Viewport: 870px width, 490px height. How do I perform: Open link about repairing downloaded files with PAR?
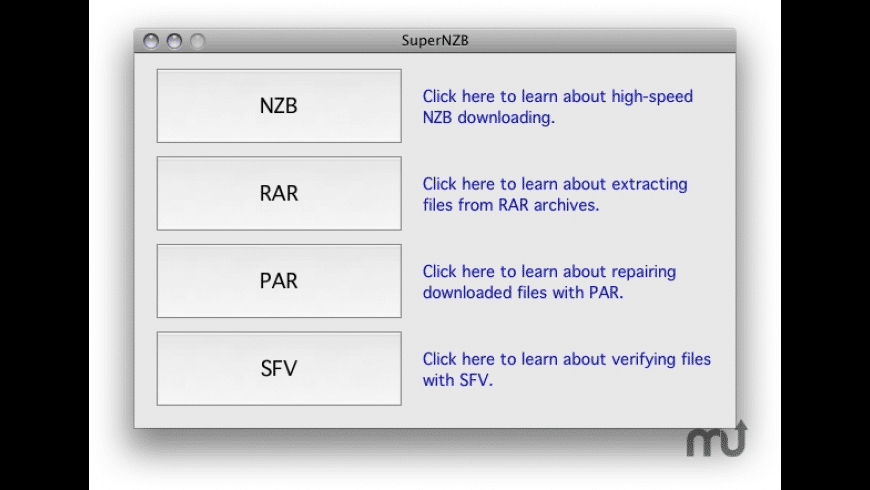pyautogui.click(x=549, y=271)
